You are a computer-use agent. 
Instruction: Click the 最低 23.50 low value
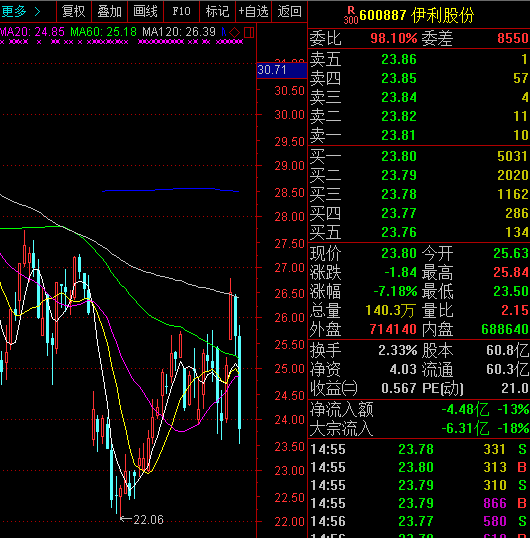(x=511, y=291)
